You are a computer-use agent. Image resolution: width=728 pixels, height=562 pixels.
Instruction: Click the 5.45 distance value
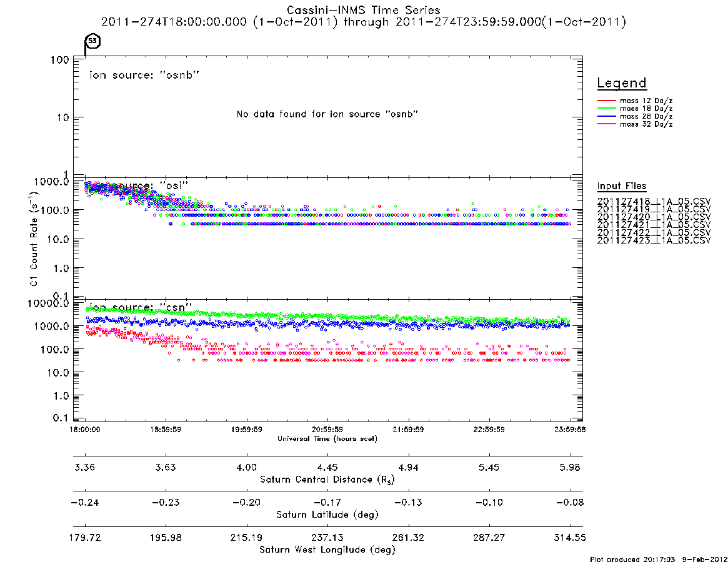tap(489, 467)
